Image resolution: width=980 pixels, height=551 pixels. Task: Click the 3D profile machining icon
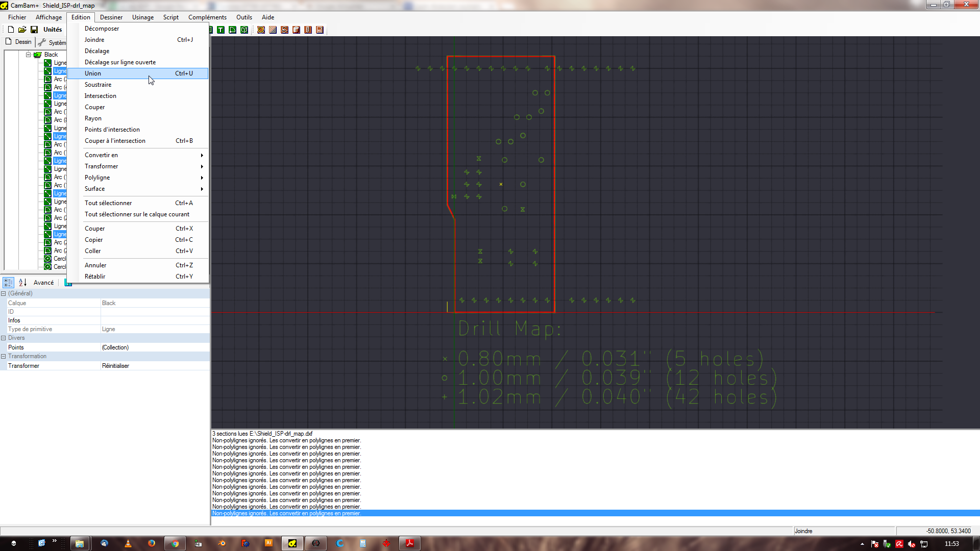point(296,30)
